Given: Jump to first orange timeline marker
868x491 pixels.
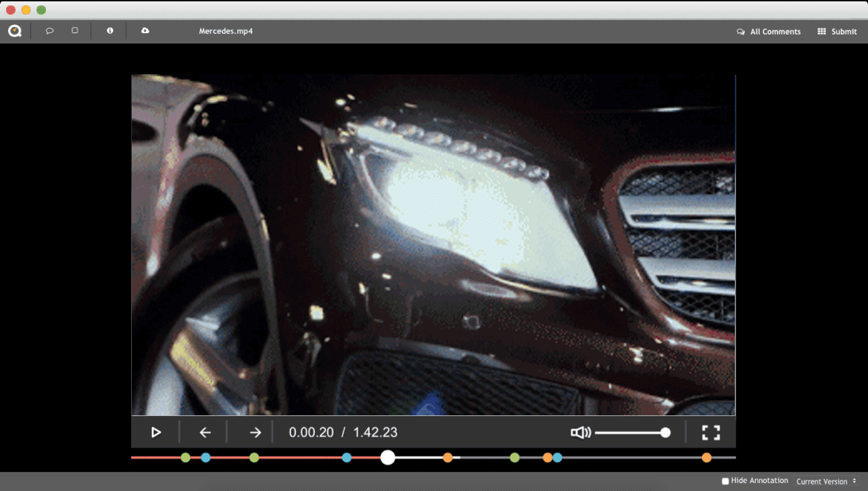Looking at the screenshot, I should (x=448, y=457).
